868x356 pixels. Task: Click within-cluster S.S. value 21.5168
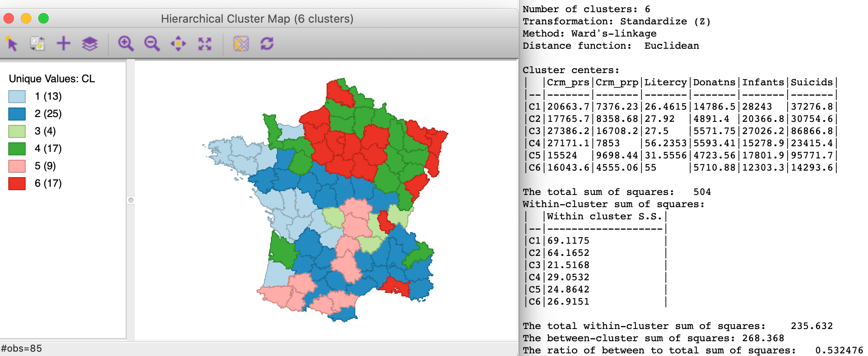click(x=568, y=265)
